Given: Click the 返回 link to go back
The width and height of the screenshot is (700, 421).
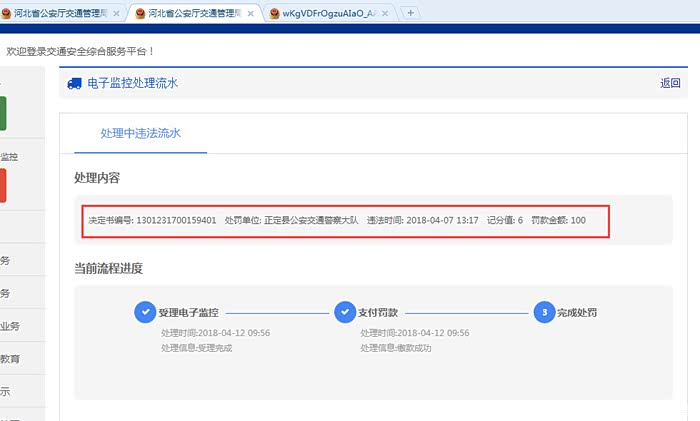Looking at the screenshot, I should (670, 84).
